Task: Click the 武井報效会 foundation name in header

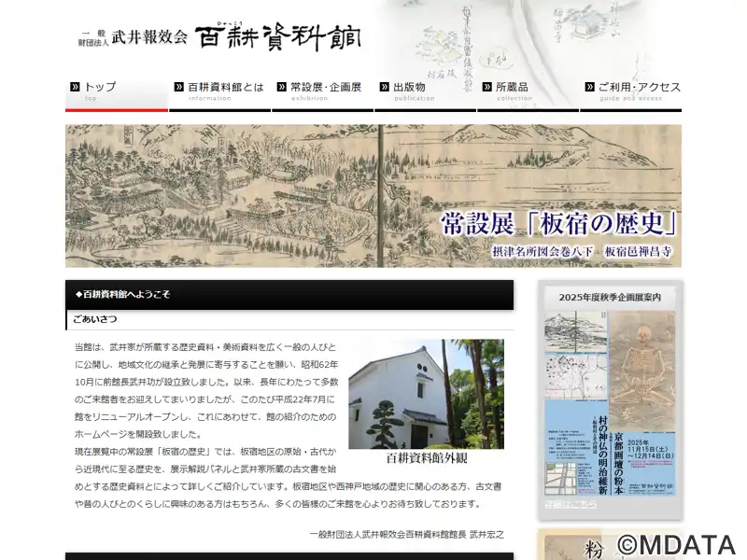Action: 149,37
